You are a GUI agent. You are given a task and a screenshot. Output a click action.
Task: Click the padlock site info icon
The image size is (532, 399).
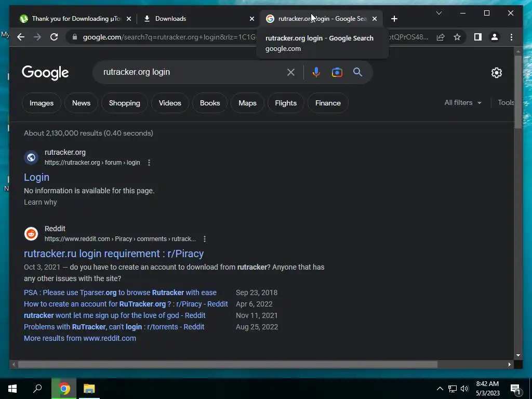coord(75,37)
